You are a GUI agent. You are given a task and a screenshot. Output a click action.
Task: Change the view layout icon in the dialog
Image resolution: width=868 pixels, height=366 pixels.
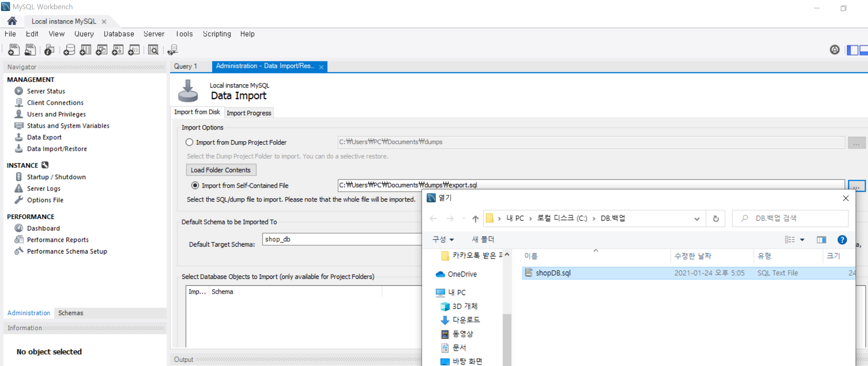pyautogui.click(x=790, y=240)
